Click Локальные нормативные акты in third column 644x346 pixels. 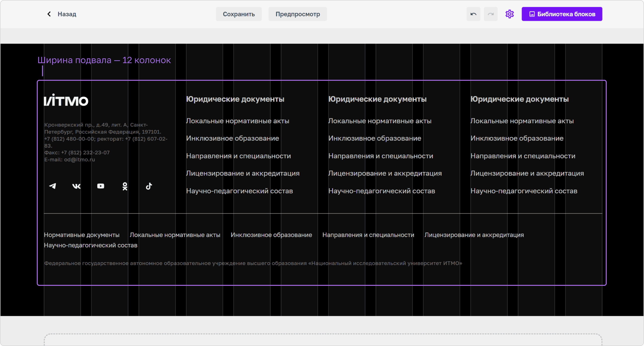pos(522,121)
